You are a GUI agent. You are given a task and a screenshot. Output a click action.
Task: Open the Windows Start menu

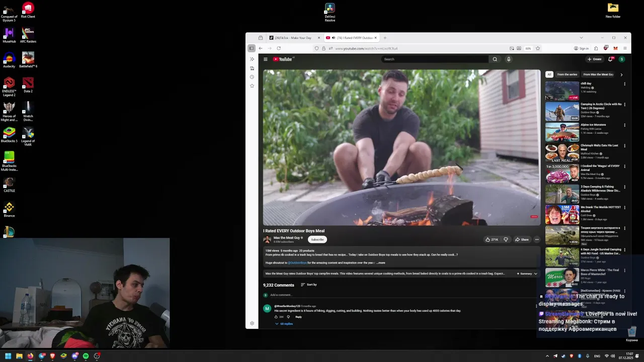(8, 356)
